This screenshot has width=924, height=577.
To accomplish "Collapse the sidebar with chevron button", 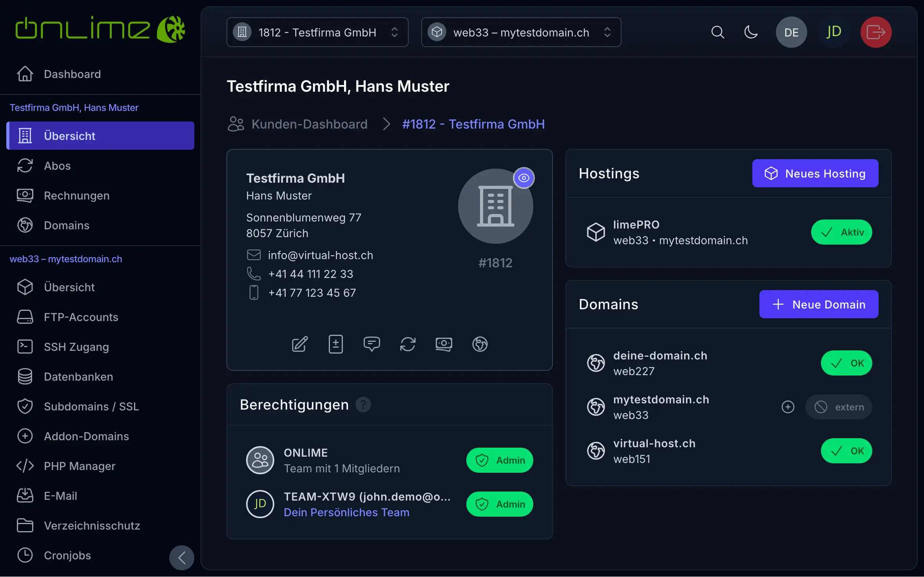I will (181, 557).
